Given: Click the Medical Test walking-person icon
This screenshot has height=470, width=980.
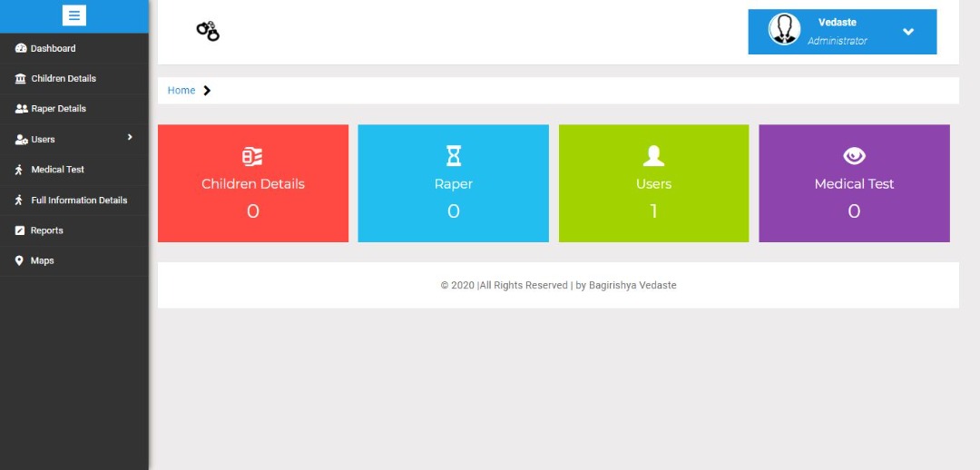Looking at the screenshot, I should tap(19, 170).
